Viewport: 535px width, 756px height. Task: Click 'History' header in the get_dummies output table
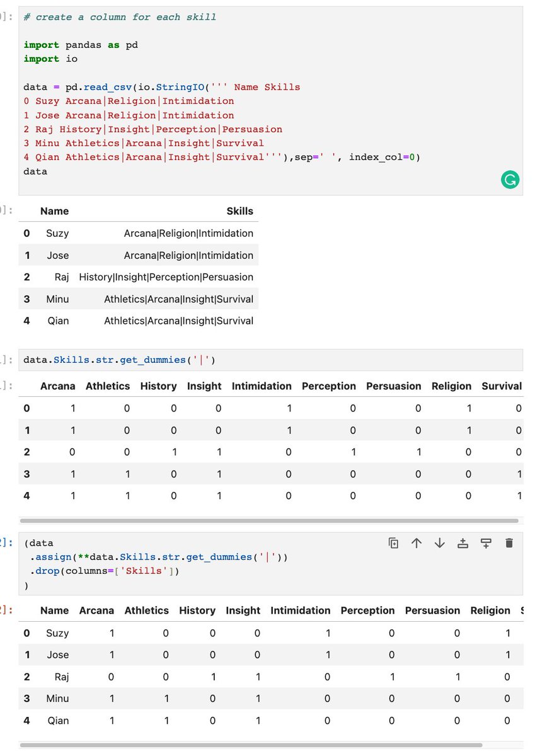pos(159,386)
